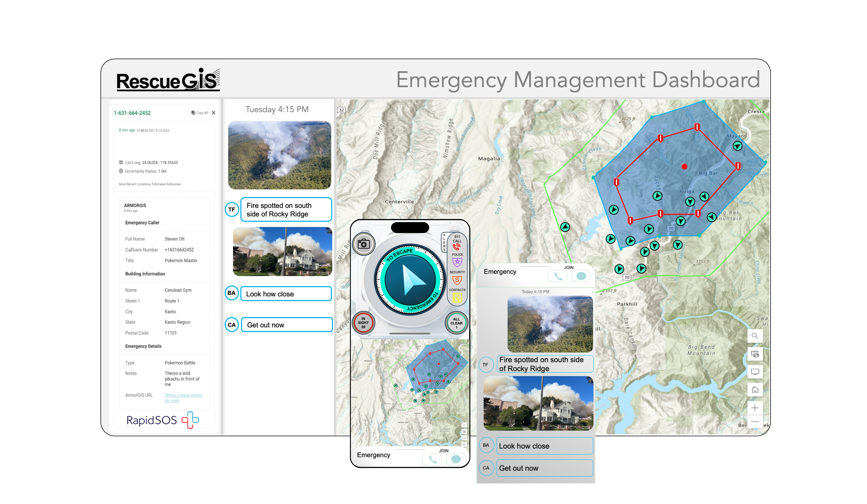Click the Route 70 shield near Parkhill
The image size is (867, 504).
coord(627,277)
